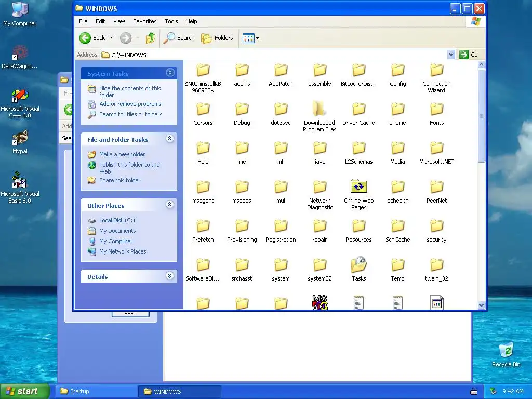The width and height of the screenshot is (532, 399).
Task: Go to Local Disk (C:) in Other Places
Action: coord(117,220)
